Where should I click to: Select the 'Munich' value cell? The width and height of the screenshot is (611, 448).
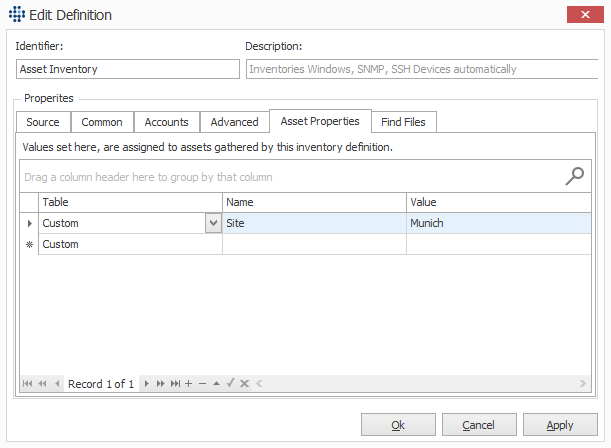(x=499, y=223)
